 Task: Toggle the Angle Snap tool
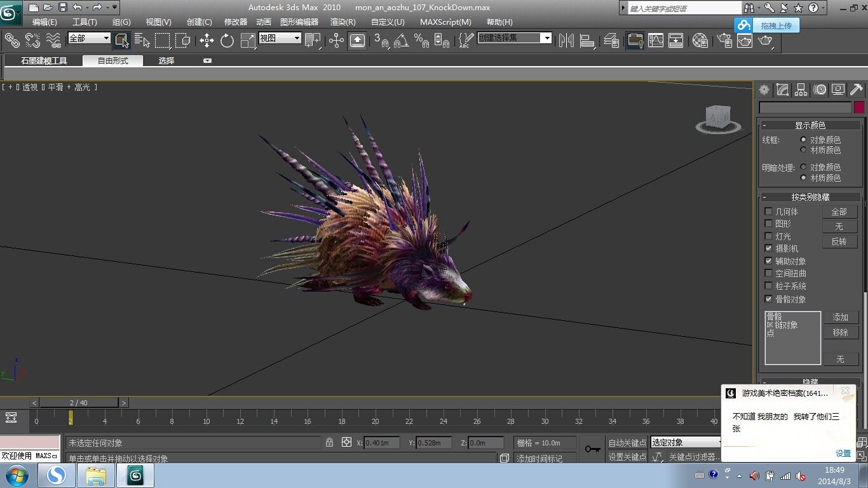(x=401, y=41)
